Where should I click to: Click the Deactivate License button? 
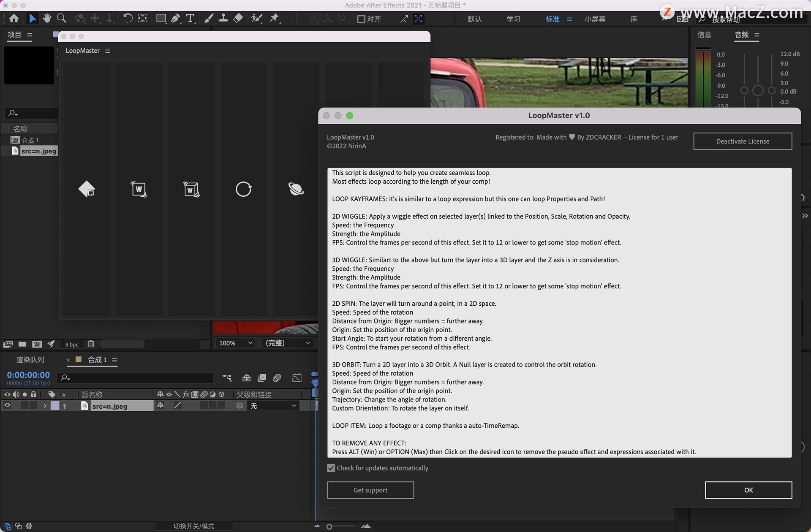tap(742, 141)
